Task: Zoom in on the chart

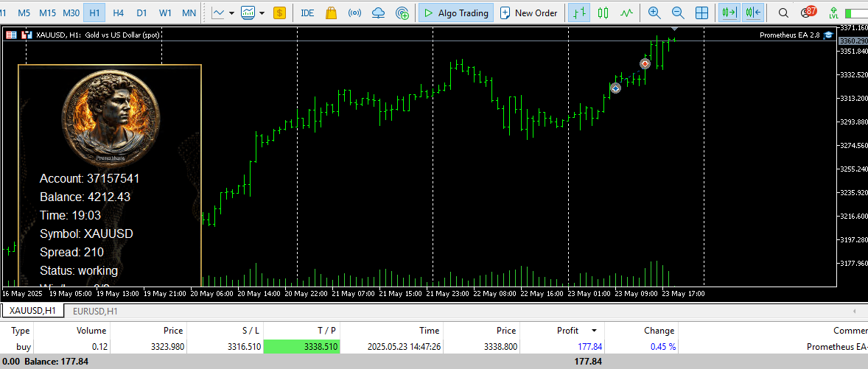Action: click(654, 13)
